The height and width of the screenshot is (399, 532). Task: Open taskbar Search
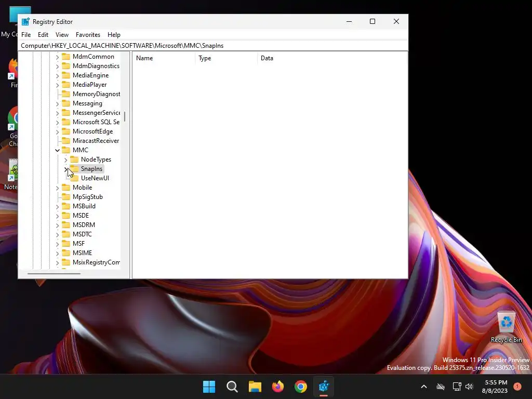coord(232,387)
